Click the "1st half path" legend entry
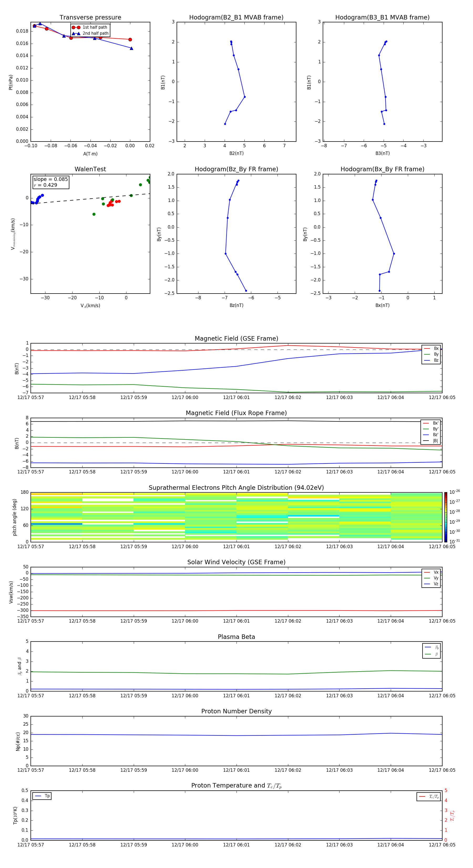473x868 pixels. (90, 27)
